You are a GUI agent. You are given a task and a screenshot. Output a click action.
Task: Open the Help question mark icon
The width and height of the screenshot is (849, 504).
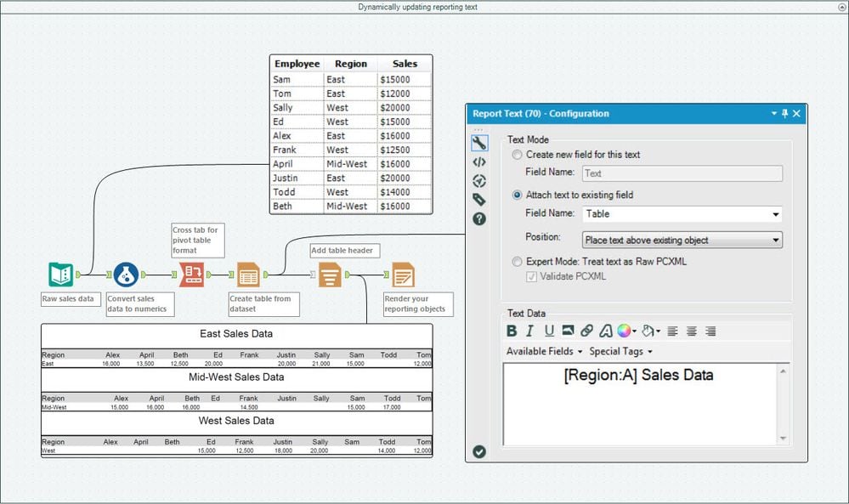[x=479, y=218]
